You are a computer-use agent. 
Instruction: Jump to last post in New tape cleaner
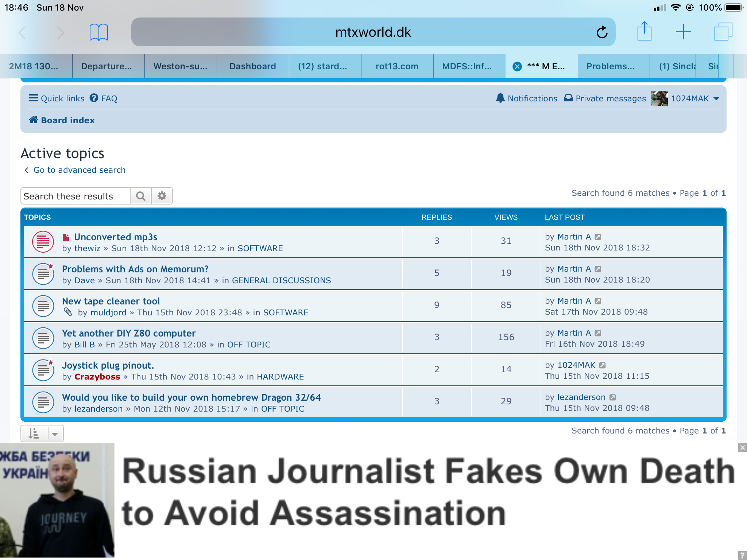click(x=598, y=301)
